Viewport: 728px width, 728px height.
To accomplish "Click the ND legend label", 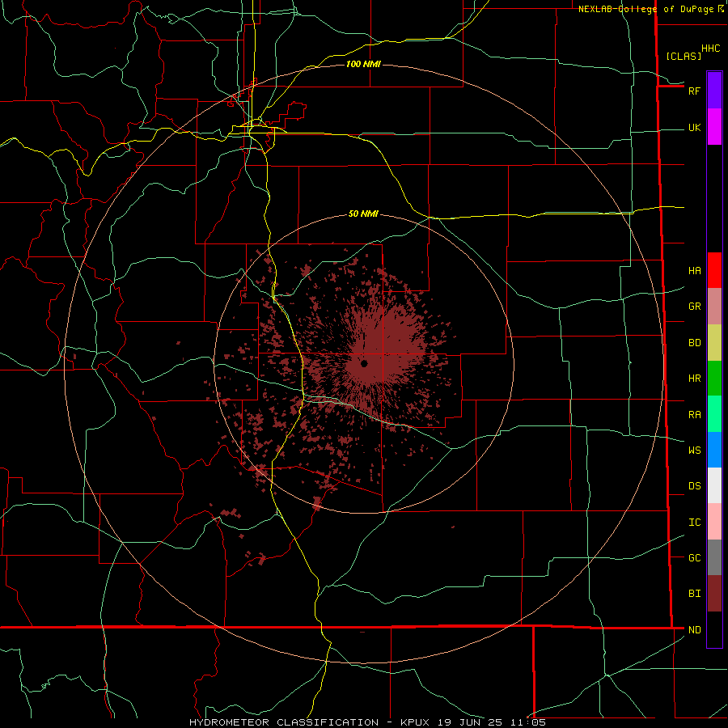I will (x=694, y=630).
